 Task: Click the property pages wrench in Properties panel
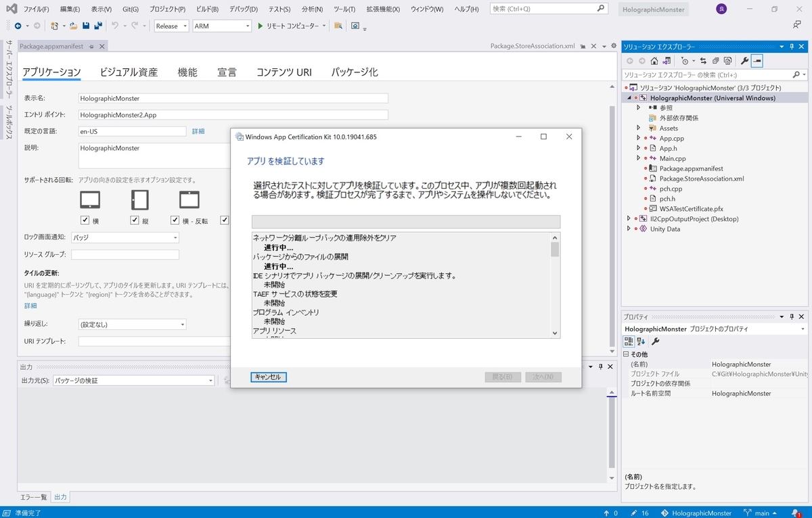(x=655, y=342)
